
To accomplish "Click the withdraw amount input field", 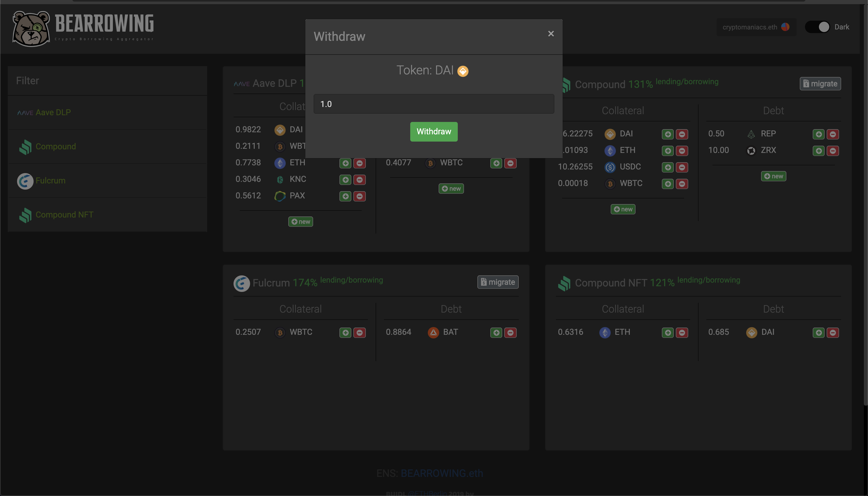I will tap(433, 104).
